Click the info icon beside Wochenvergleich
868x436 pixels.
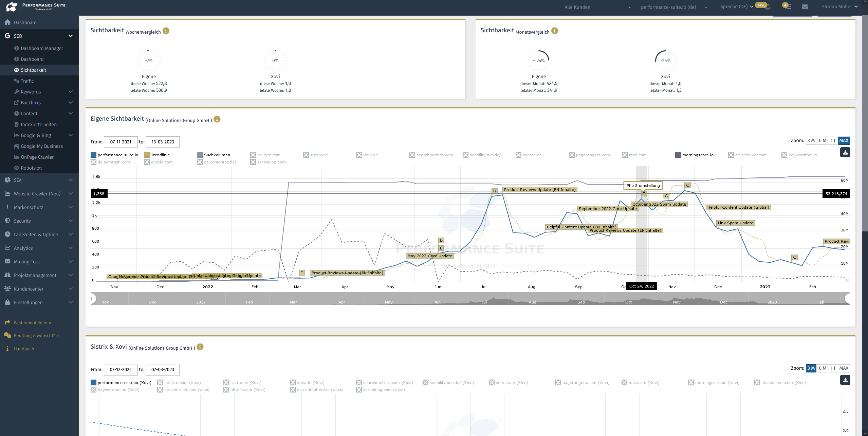(166, 31)
